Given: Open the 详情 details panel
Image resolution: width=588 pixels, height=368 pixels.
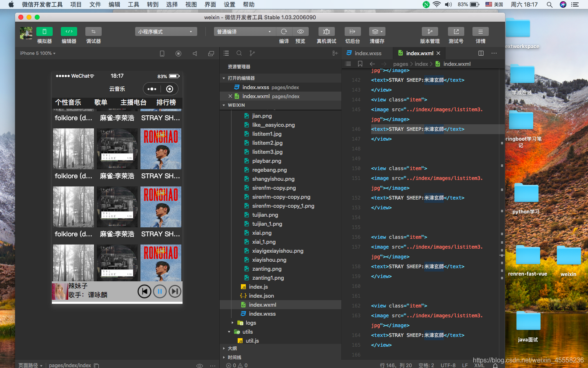Looking at the screenshot, I should pyautogui.click(x=481, y=31).
